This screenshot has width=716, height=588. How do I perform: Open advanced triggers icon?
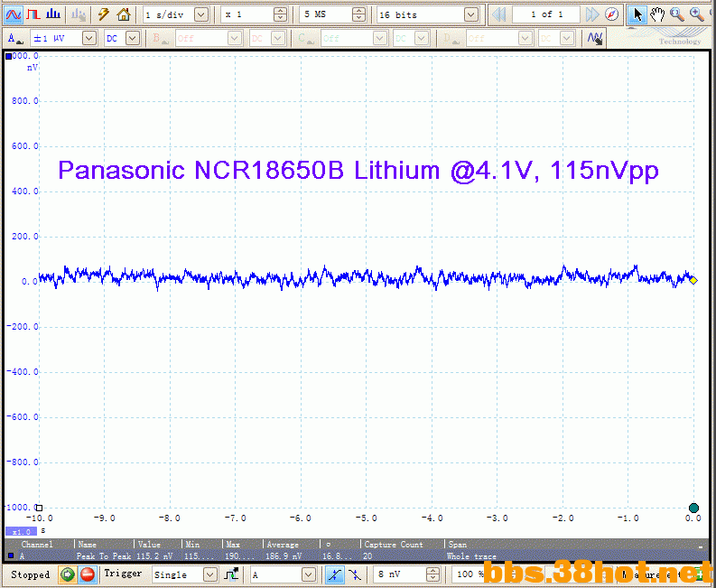pos(232,574)
